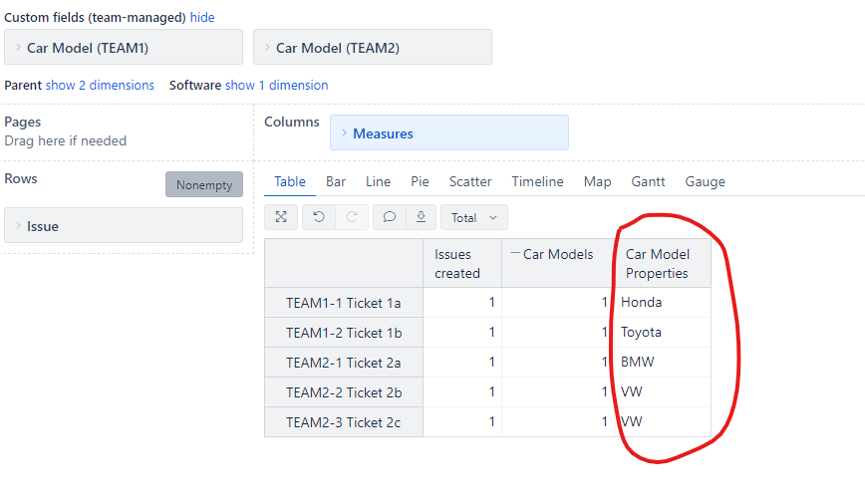Image resolution: width=865 pixels, height=504 pixels.
Task: Expand the Measures dimension chevron
Action: click(x=344, y=132)
